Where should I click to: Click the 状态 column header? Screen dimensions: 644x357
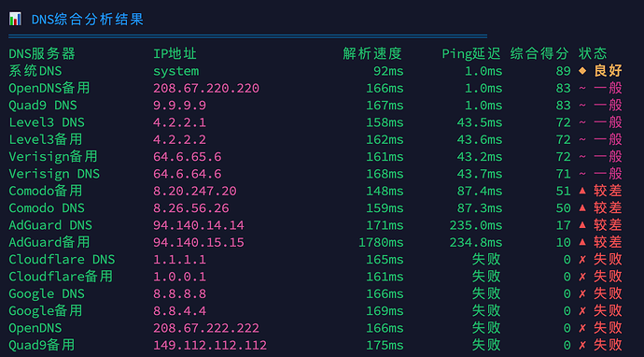pos(593,53)
